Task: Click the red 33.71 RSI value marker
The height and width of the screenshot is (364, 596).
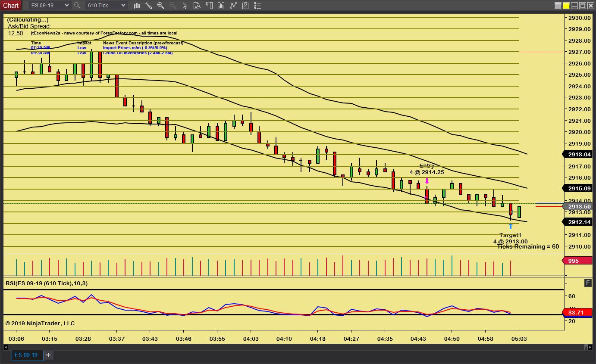Action: point(577,312)
